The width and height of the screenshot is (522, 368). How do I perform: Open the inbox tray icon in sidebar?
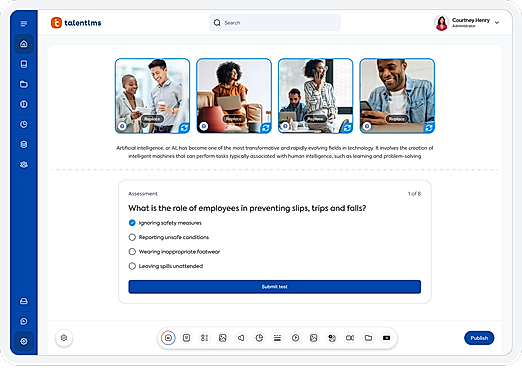(x=24, y=301)
